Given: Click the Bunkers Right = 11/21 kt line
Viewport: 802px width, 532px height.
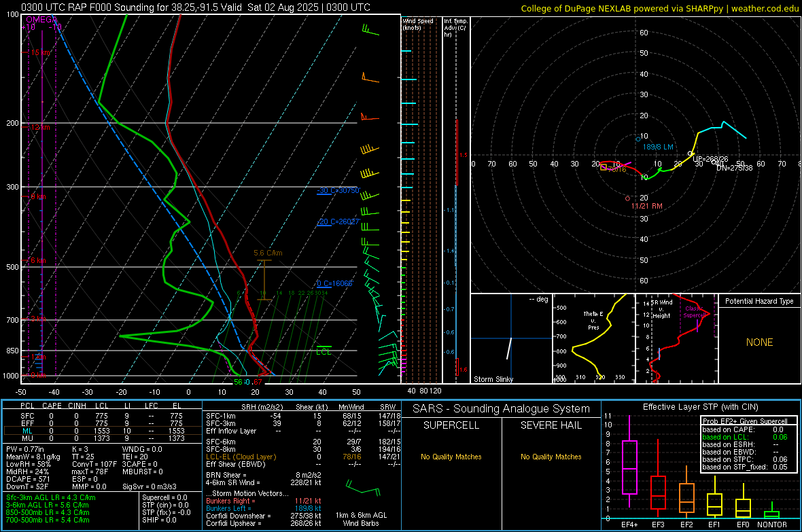Looking at the screenshot, I should coord(264,501).
